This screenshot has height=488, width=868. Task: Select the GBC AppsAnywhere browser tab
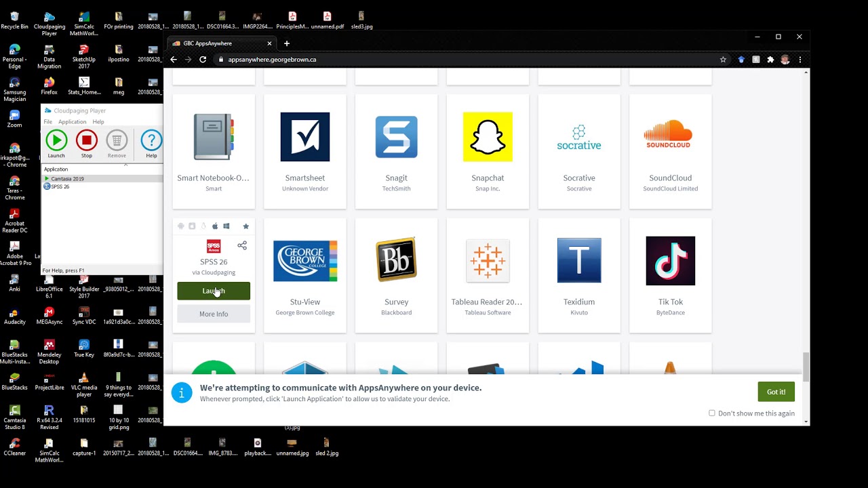(220, 43)
